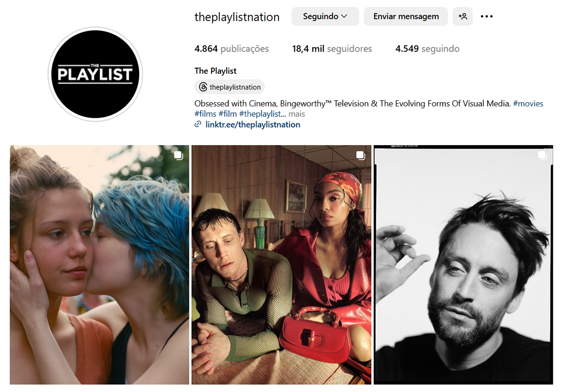Open the linktr.ee/theplaylistnation link
568x392 pixels.
pyautogui.click(x=253, y=124)
